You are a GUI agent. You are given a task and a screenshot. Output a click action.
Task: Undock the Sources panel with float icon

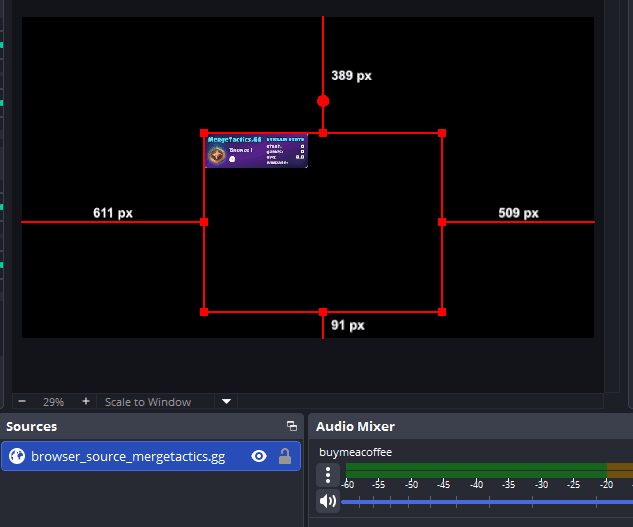tap(292, 426)
